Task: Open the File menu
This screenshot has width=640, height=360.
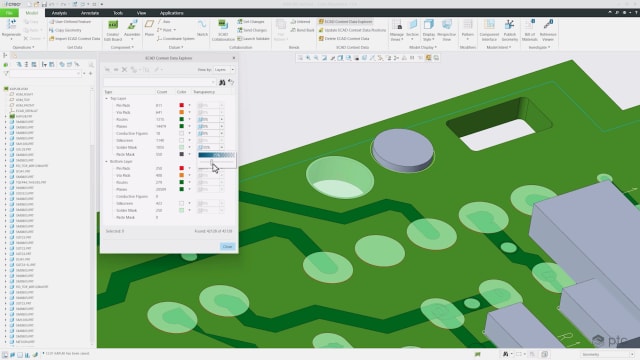Action: coord(9,13)
